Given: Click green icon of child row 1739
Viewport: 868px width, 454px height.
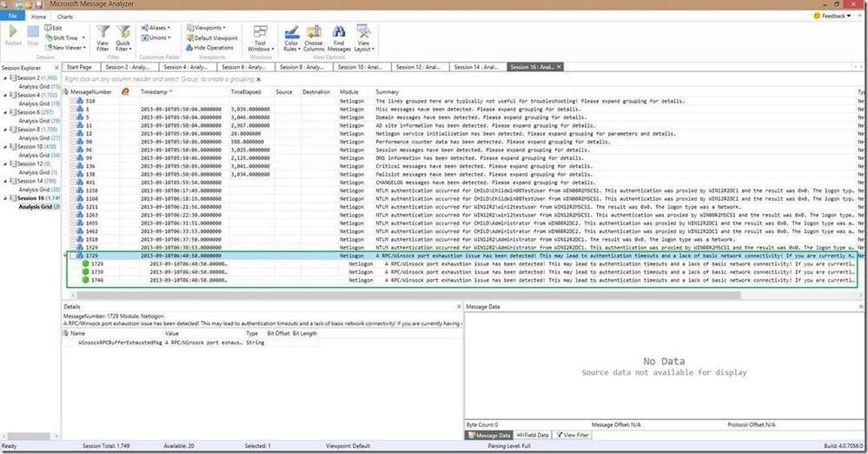Looking at the screenshot, I should (x=85, y=271).
